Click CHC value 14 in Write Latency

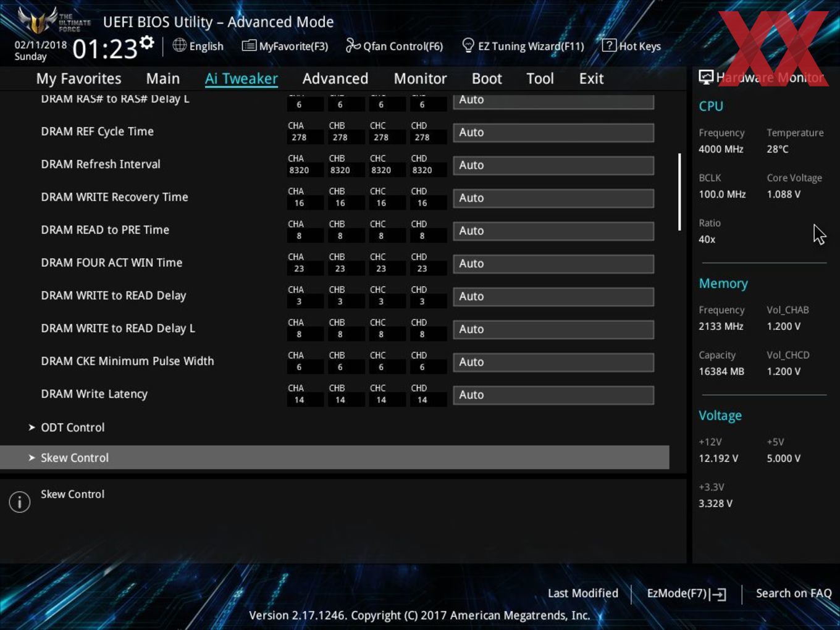(381, 400)
